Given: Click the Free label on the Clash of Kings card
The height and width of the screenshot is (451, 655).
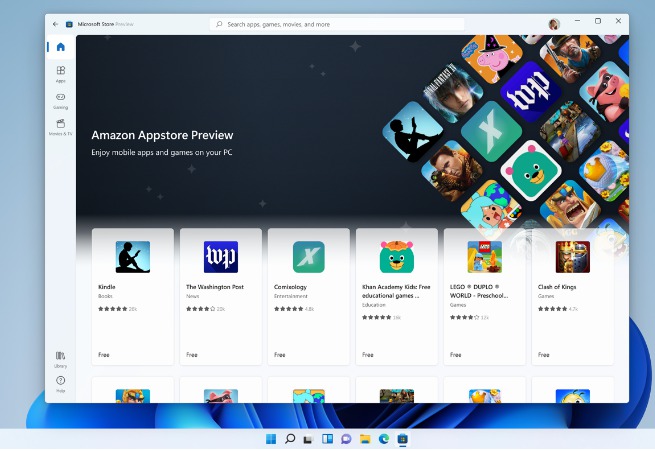Looking at the screenshot, I should [x=543, y=355].
